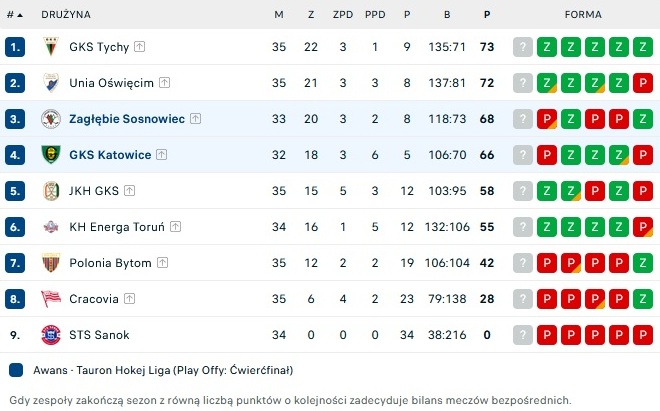Click the GKS Katowice green shield logo
The image size is (660, 411).
(x=51, y=155)
